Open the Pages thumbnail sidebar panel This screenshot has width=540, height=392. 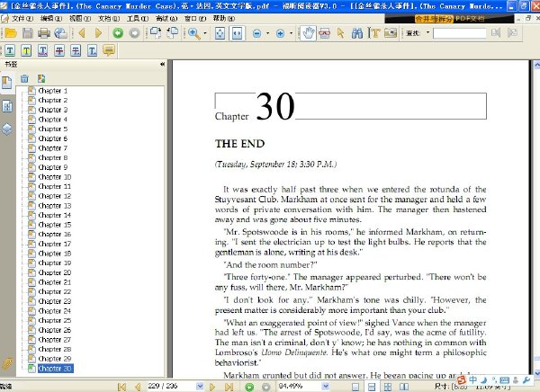pyautogui.click(x=7, y=106)
